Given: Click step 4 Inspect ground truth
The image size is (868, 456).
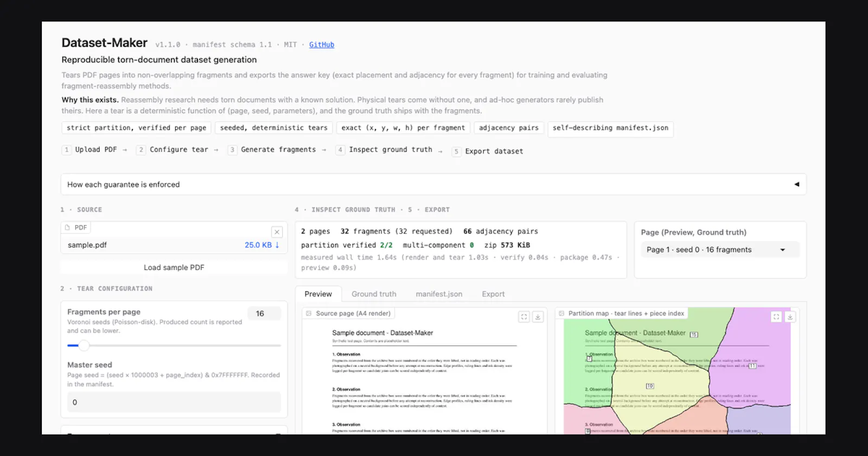Looking at the screenshot, I should [384, 150].
